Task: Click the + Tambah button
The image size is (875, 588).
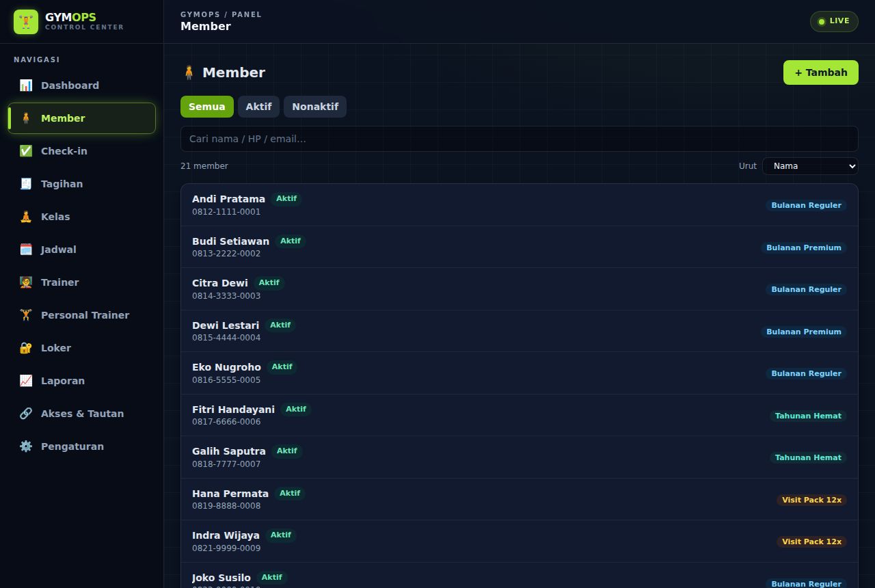Action: 821,72
